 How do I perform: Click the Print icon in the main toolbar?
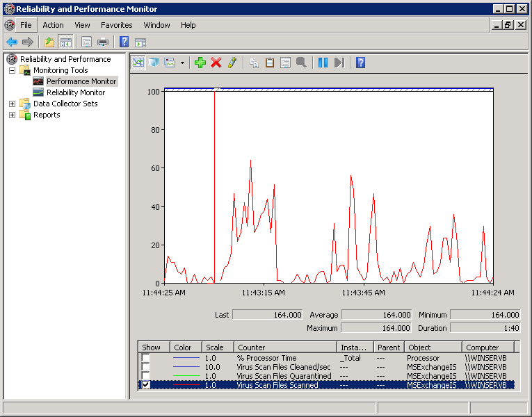[x=102, y=42]
